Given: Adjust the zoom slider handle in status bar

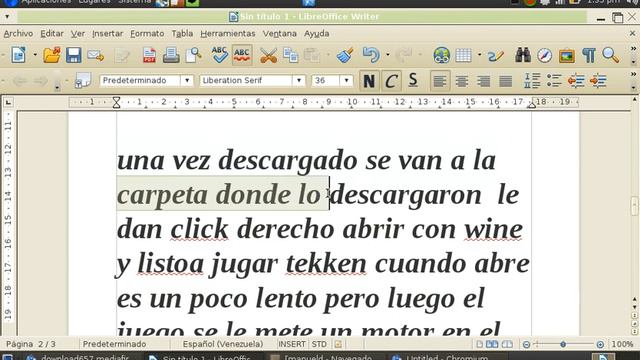Looking at the screenshot, I should tap(563, 344).
